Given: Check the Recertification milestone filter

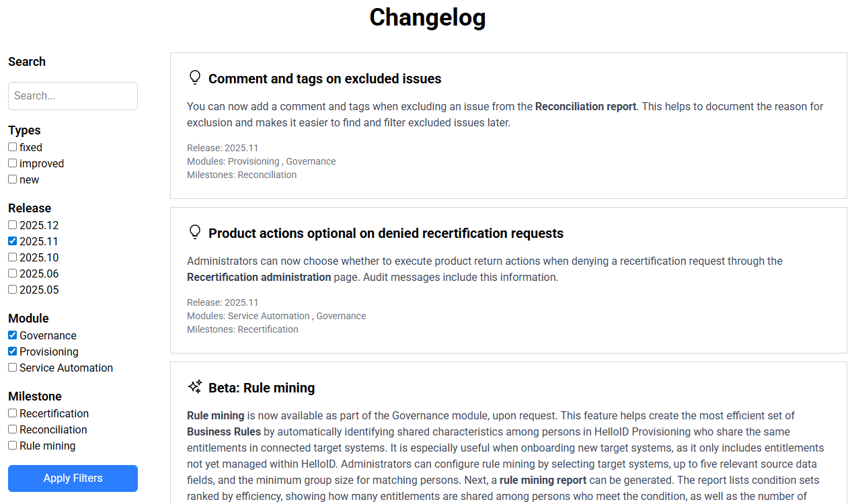Looking at the screenshot, I should click(x=11, y=413).
